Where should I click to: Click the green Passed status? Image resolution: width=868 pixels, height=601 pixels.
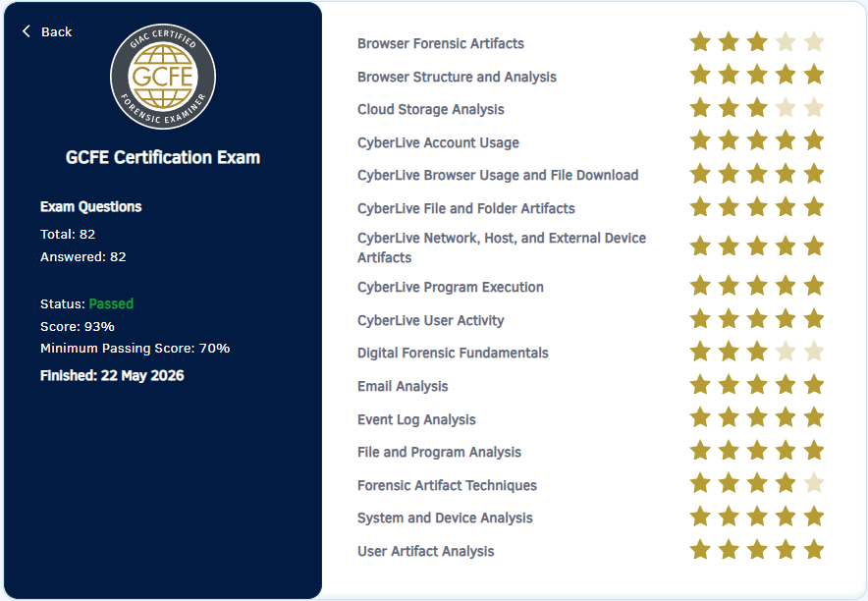click(x=111, y=303)
